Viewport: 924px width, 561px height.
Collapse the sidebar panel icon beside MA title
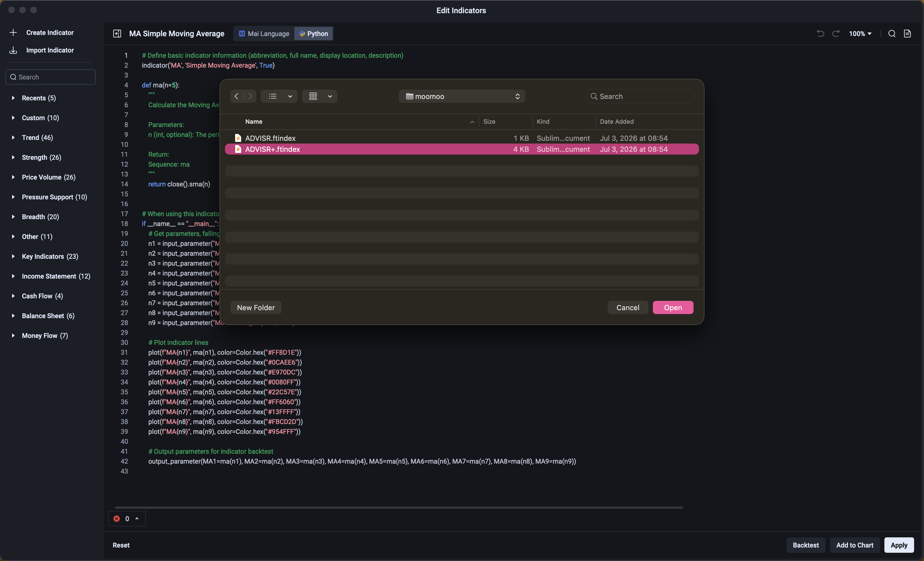pyautogui.click(x=117, y=34)
